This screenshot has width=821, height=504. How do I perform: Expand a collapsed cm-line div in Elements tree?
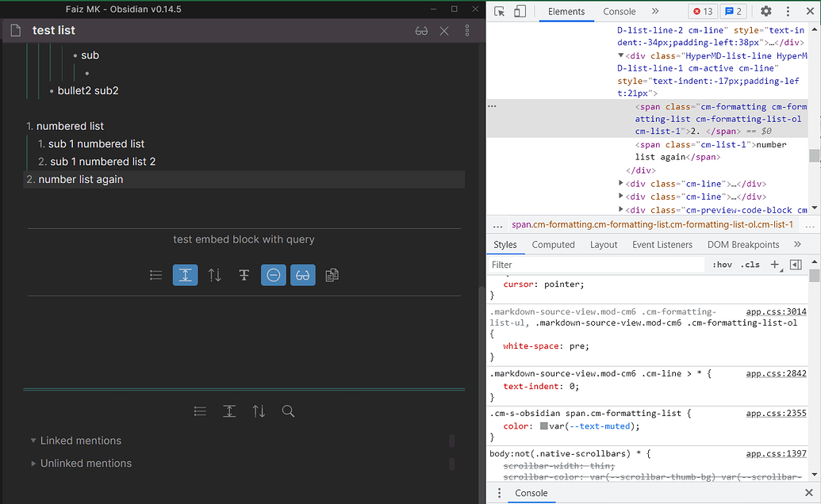[x=621, y=183]
